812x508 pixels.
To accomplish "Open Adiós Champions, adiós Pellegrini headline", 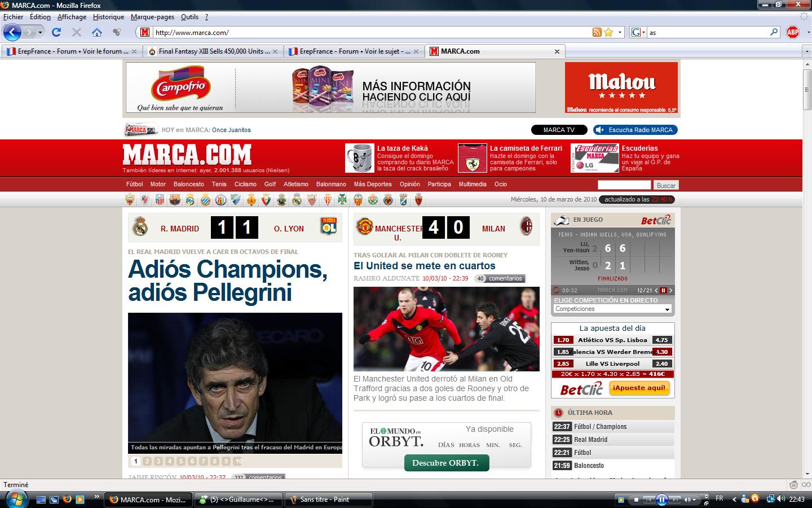I will click(x=228, y=281).
